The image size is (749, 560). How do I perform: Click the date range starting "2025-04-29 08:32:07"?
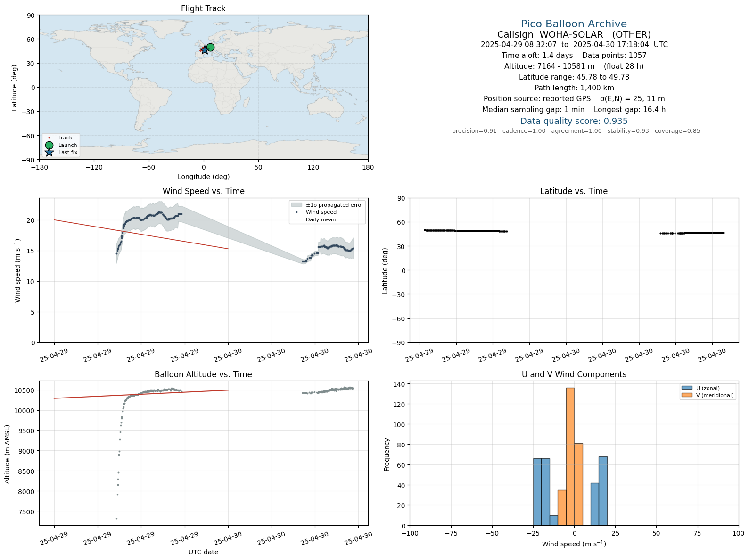(x=574, y=45)
